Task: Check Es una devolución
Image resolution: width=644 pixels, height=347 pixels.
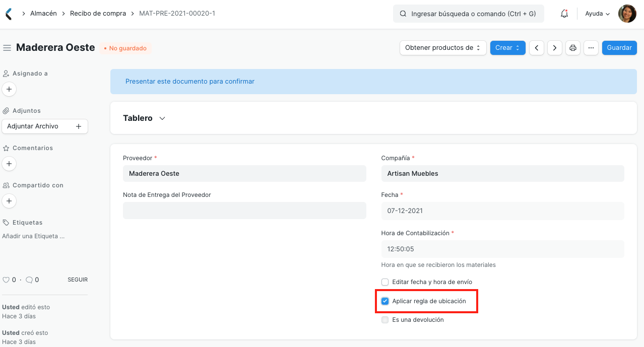Action: [x=385, y=319]
